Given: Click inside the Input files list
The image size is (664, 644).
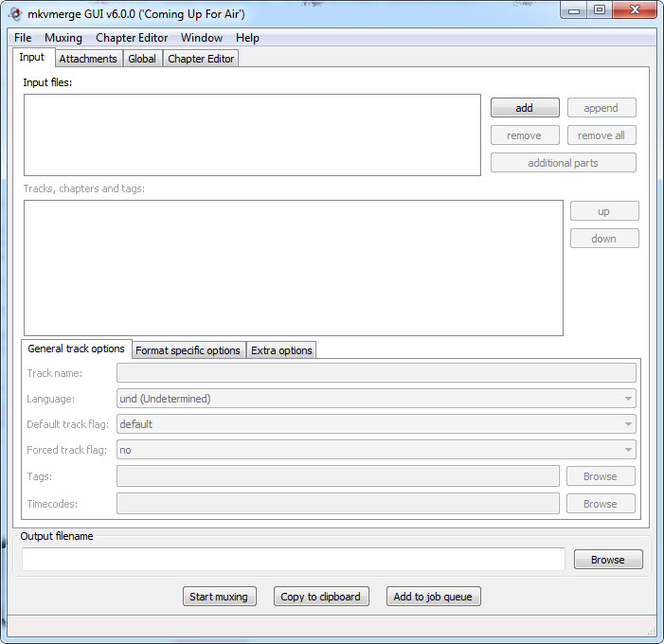Looking at the screenshot, I should pos(252,134).
